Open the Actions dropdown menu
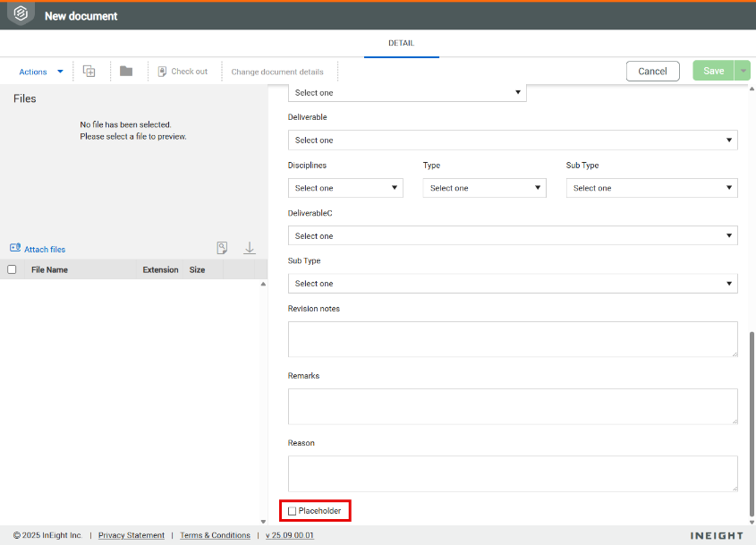Screen dimensions: 756x545 pyautogui.click(x=41, y=72)
